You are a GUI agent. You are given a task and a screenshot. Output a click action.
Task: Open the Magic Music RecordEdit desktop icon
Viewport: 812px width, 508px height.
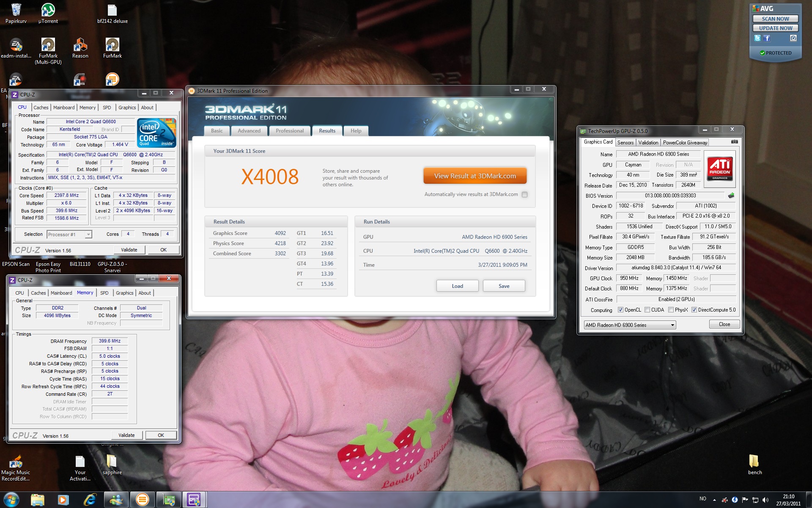pyautogui.click(x=16, y=468)
